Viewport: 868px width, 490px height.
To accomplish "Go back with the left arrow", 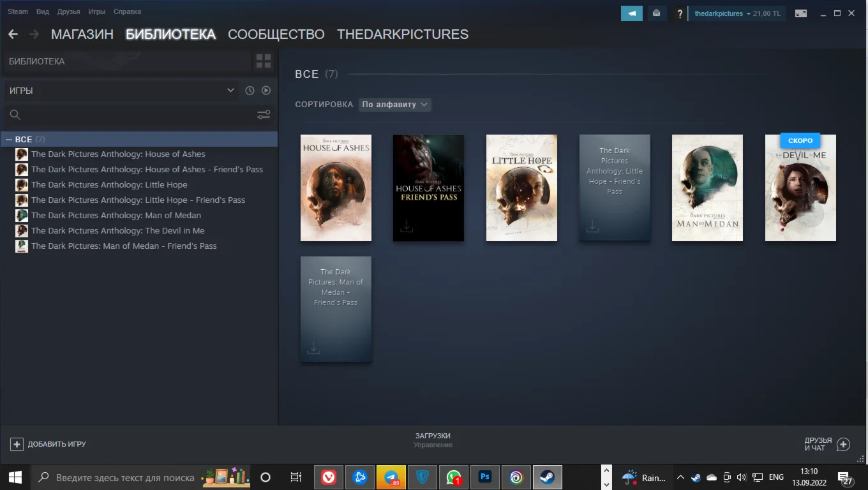I will point(13,34).
